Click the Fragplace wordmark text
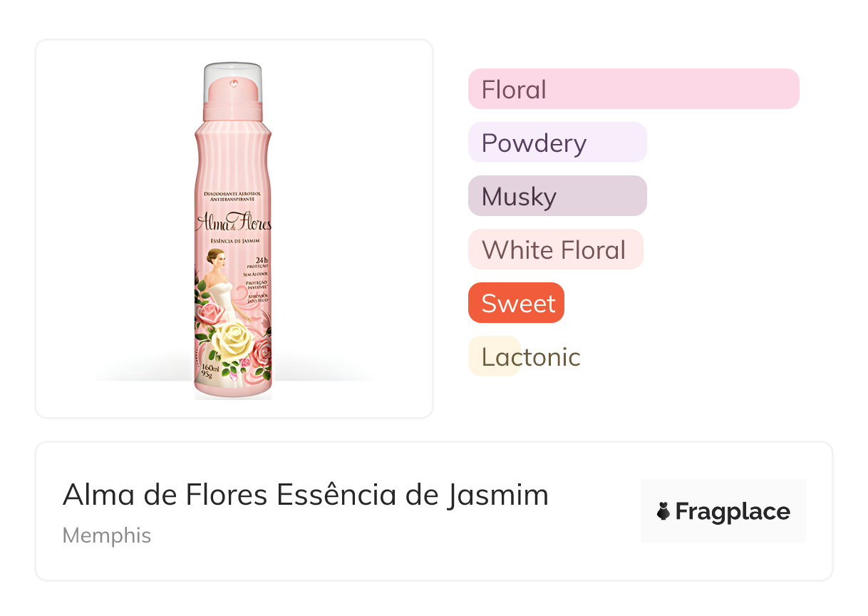The height and width of the screenshot is (616, 868). 733,511
